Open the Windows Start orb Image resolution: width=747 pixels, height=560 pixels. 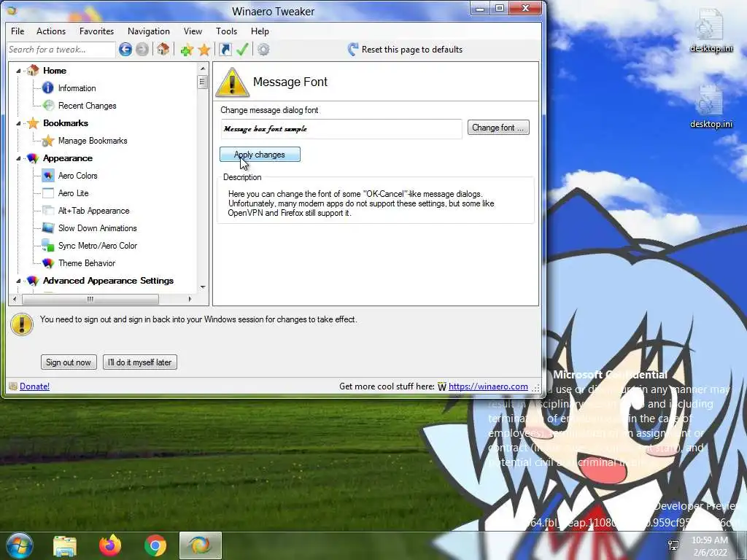point(20,545)
